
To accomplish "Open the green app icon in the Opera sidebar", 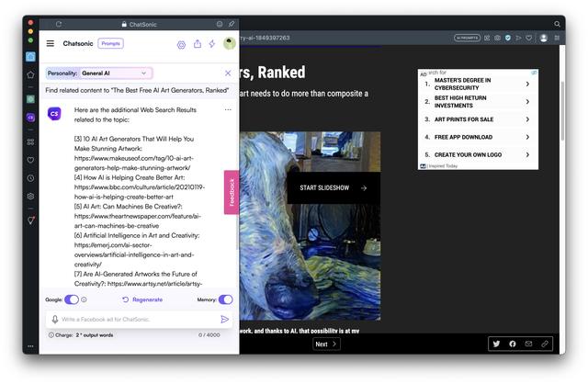I will click(x=30, y=99).
